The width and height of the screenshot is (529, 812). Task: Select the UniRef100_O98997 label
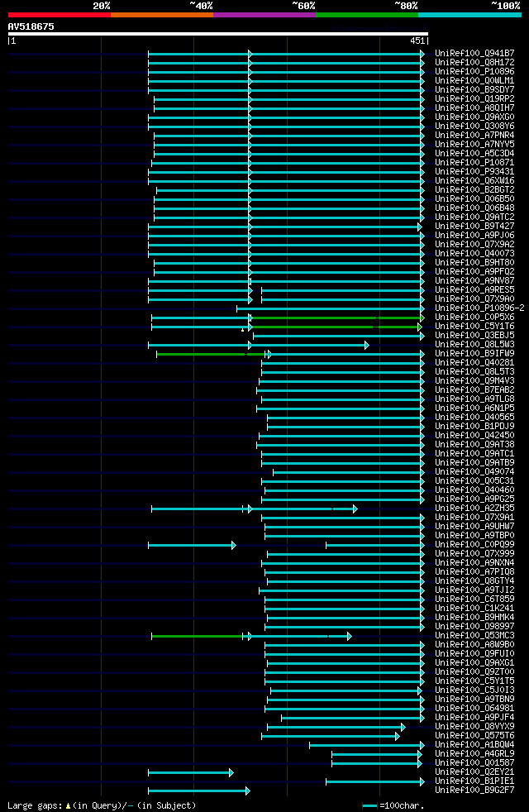pos(474,627)
